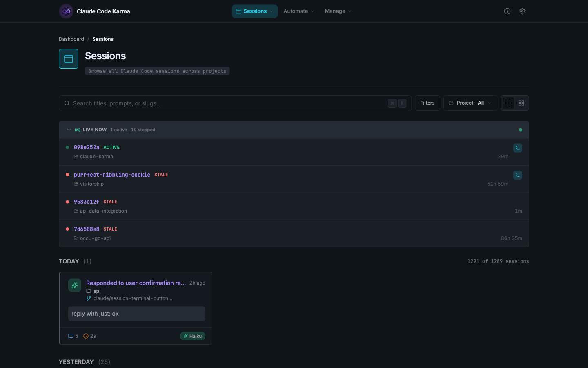
Task: Focus the search titles, prompts, or slugs field
Action: 235,103
